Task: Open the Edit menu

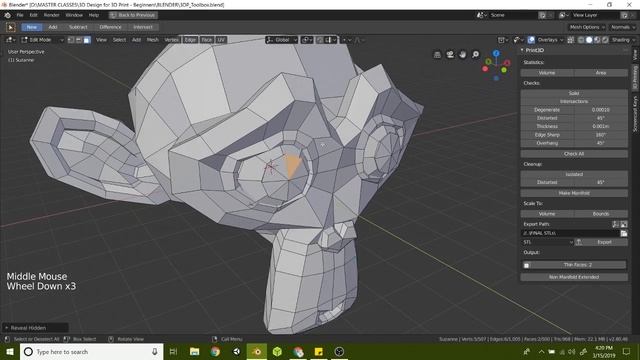Action: pyautogui.click(x=33, y=15)
